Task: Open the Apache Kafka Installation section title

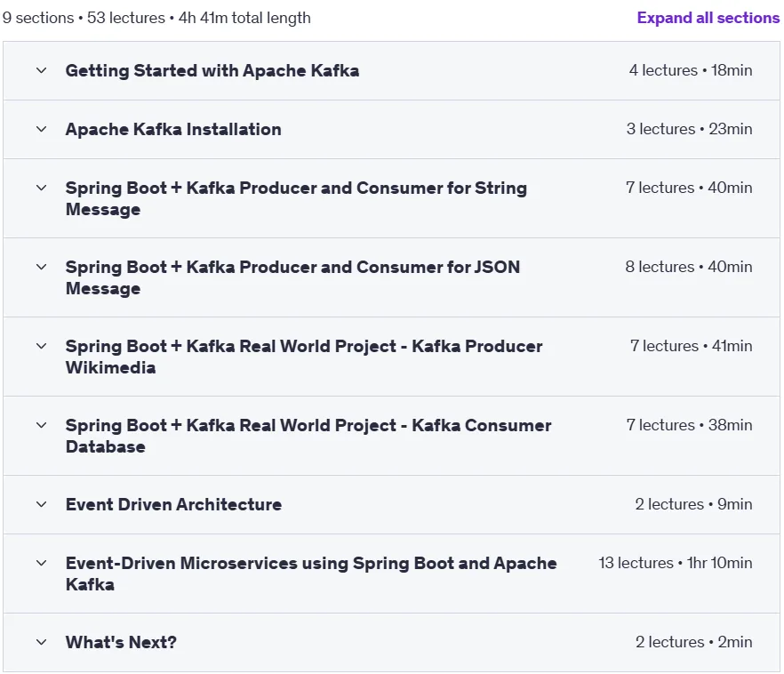Action: (173, 129)
